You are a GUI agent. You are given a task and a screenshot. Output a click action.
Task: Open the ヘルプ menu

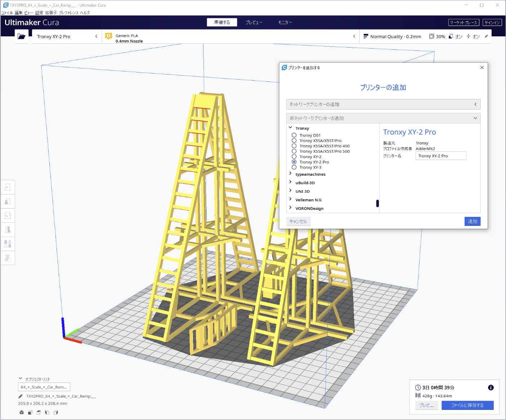click(x=85, y=13)
